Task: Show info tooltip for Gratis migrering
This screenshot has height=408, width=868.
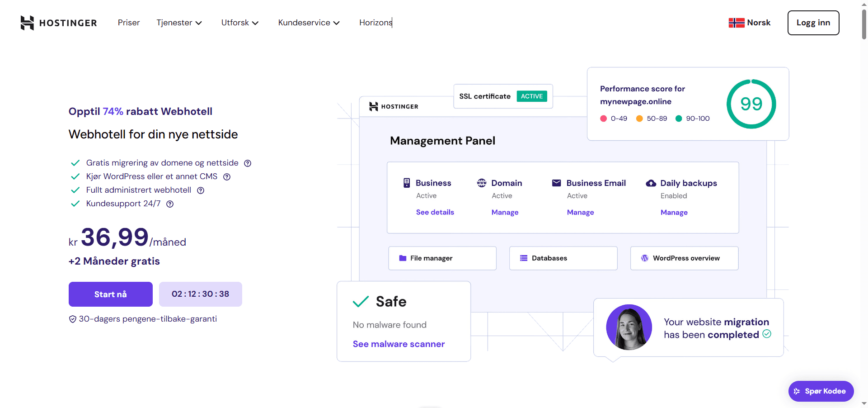Action: click(x=248, y=163)
